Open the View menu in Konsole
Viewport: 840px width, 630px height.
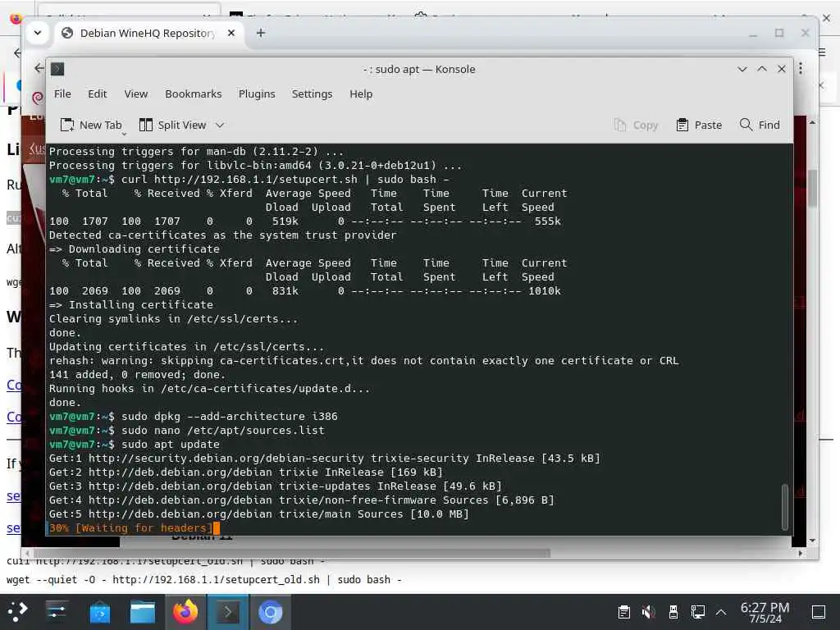point(135,94)
